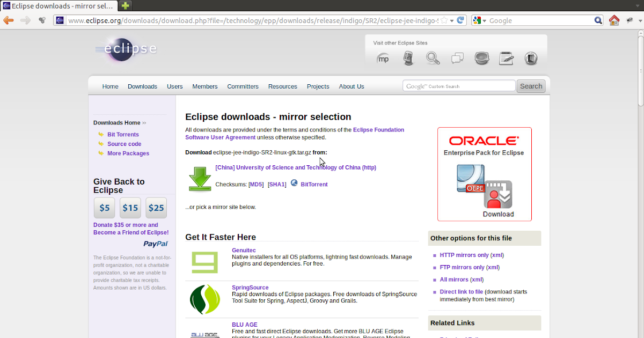Open the SpringSource title link

(250, 288)
